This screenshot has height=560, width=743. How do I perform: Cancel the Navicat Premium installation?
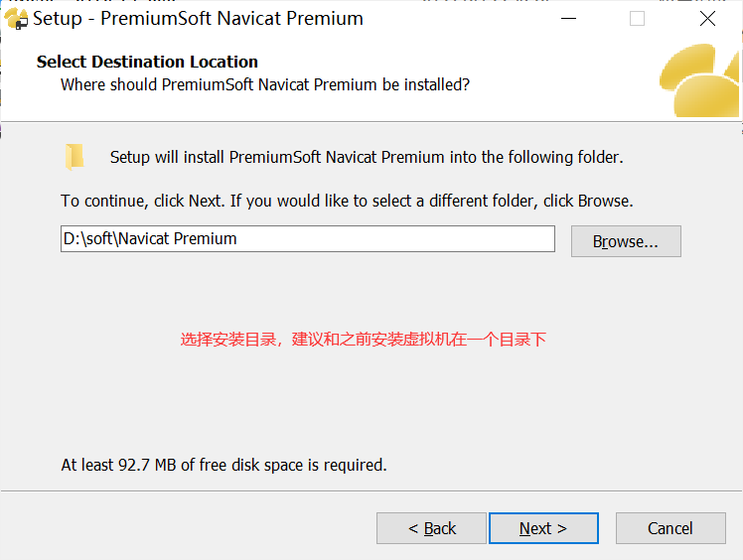(x=670, y=528)
